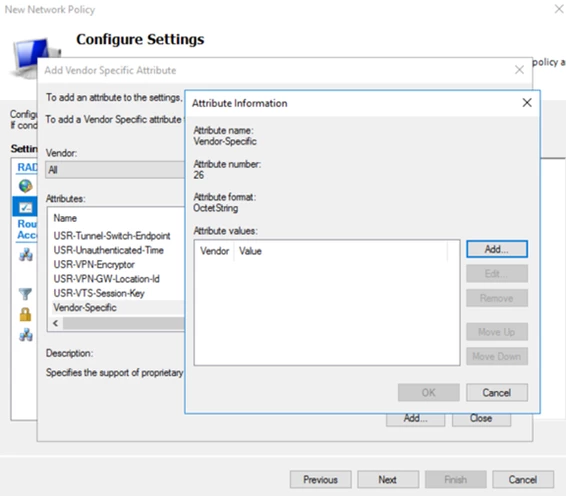Close the Add Vendor Specific Attribute dialog
Viewport: 566px width, 496px height.
pos(519,70)
